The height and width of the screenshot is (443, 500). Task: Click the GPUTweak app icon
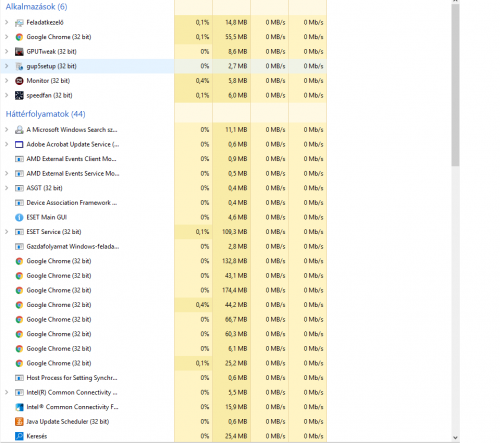(19, 52)
